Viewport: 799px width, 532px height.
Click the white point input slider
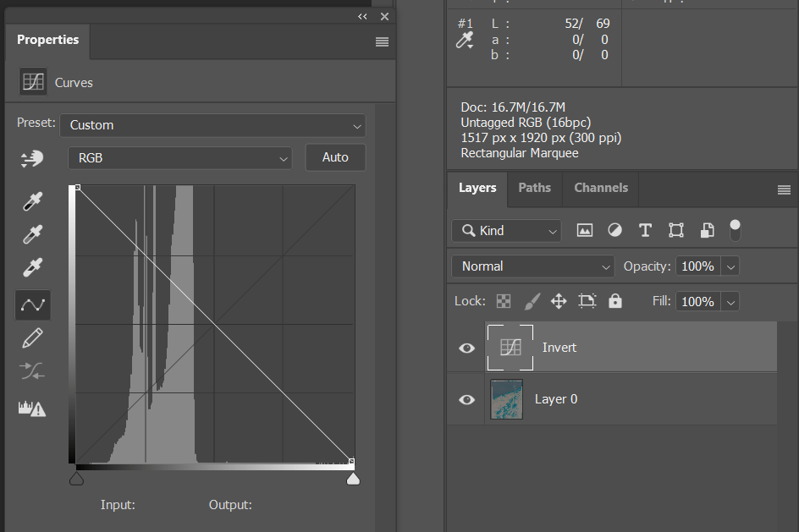pyautogui.click(x=353, y=480)
